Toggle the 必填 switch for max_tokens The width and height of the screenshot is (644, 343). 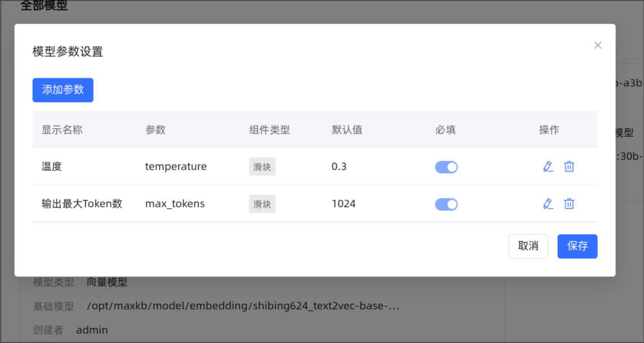click(446, 204)
